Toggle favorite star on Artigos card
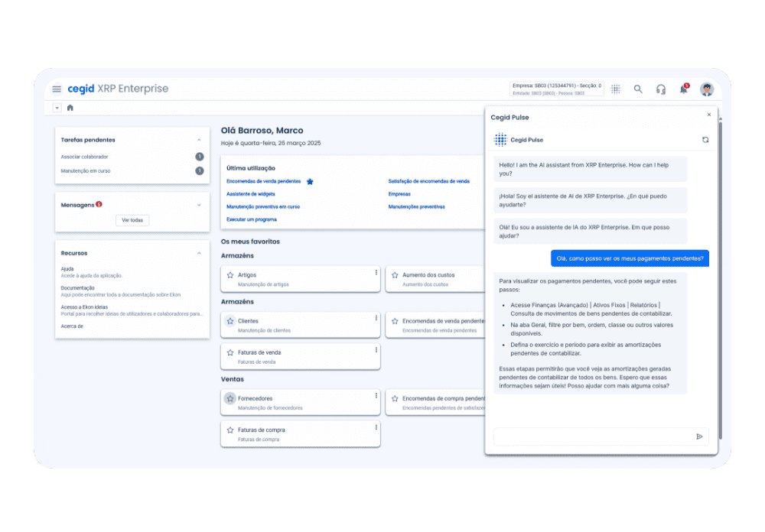Screen dimensions: 765x532 230,274
